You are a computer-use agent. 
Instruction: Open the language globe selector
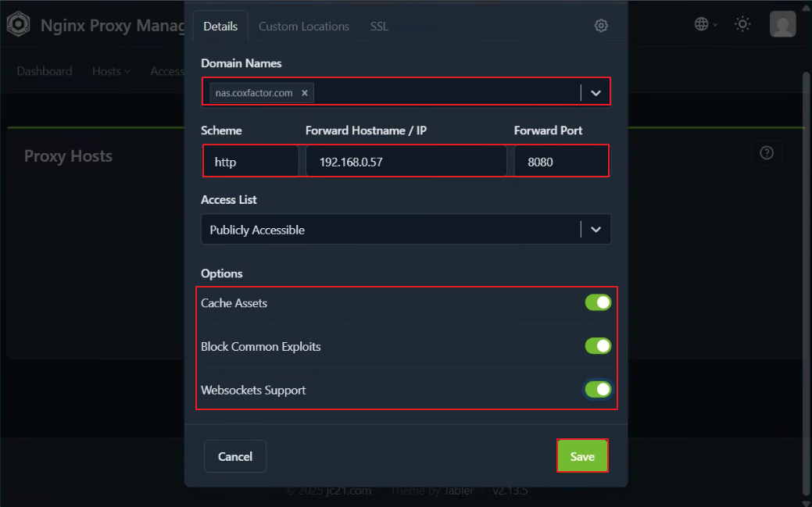click(705, 23)
